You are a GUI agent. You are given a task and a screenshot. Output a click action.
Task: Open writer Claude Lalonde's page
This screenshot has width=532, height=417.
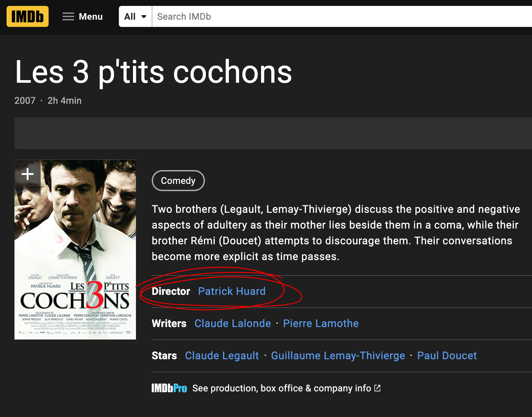coord(233,323)
